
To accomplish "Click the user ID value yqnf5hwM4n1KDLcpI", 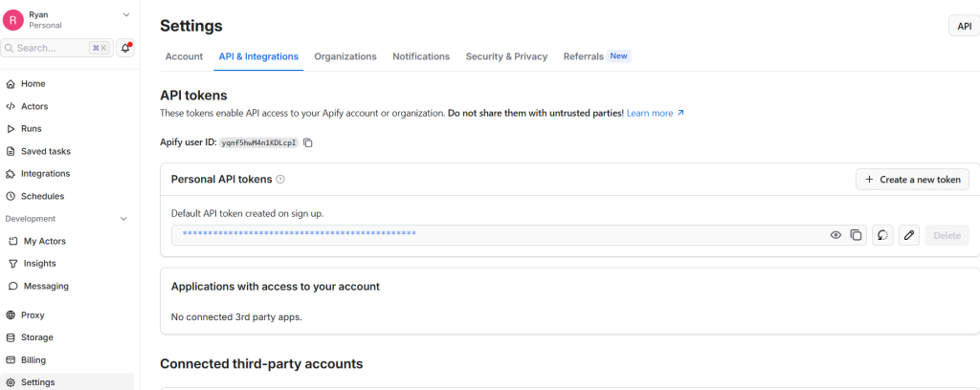I will click(258, 142).
